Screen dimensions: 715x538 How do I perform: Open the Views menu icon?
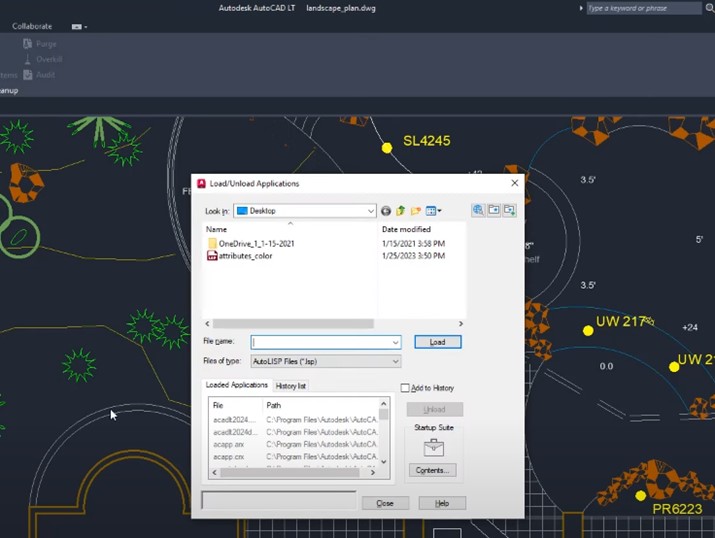[x=433, y=211]
